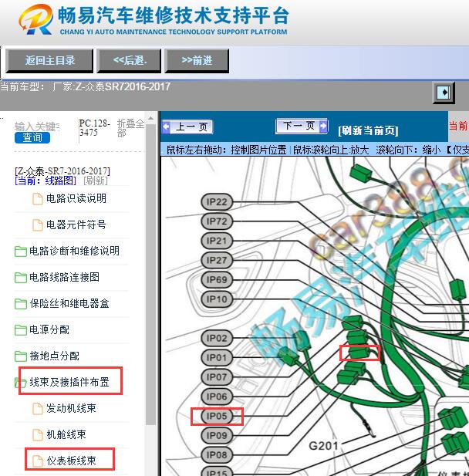Expand the 电路诊断和维修说明 folder

pyautogui.click(x=74, y=251)
